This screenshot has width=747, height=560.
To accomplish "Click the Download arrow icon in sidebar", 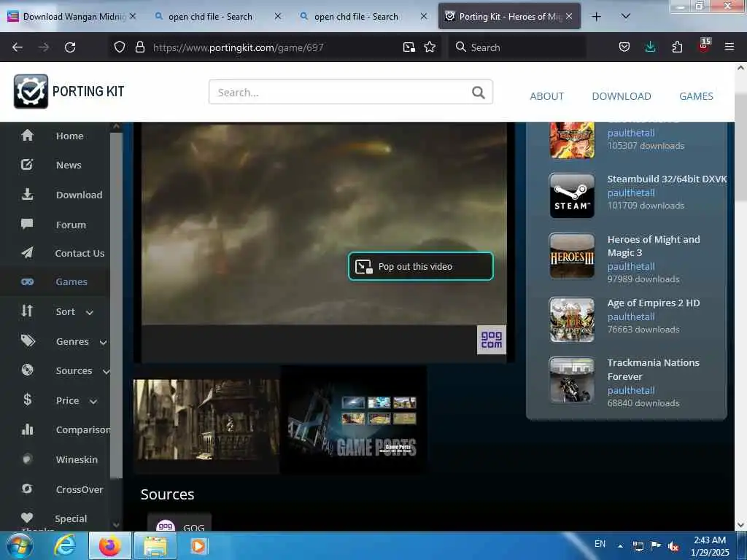I will coord(27,194).
